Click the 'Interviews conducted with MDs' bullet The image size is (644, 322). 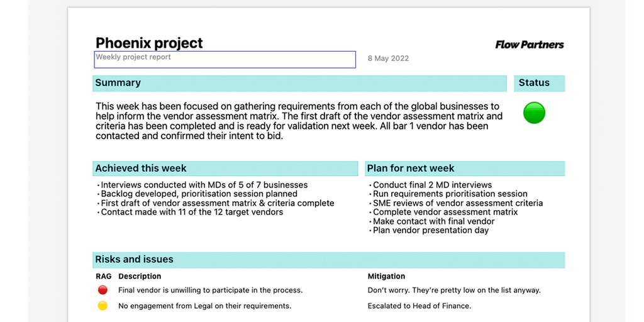(204, 185)
